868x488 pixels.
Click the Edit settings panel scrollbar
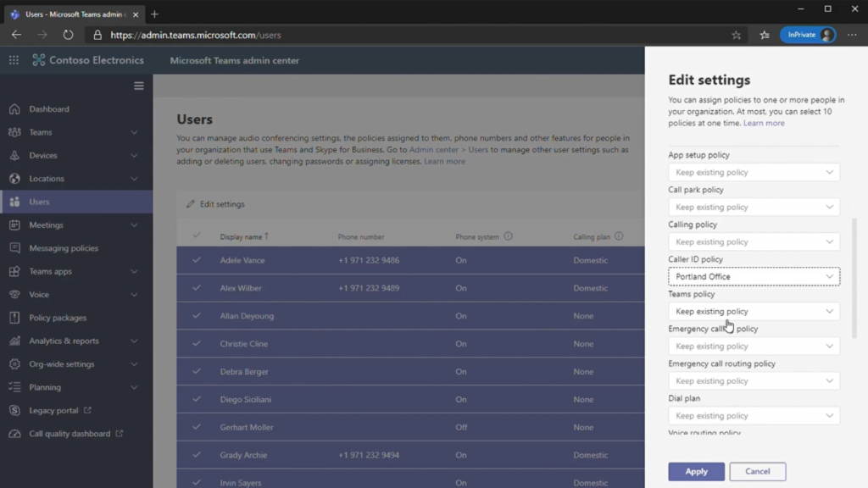pyautogui.click(x=854, y=278)
